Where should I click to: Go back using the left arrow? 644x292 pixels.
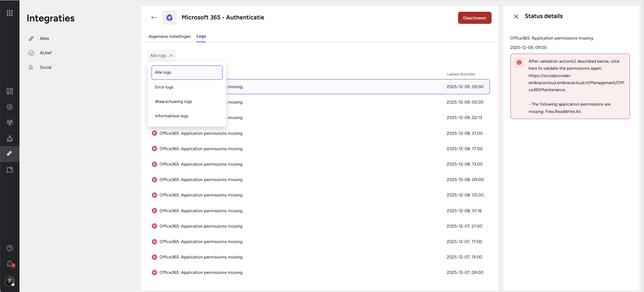[x=154, y=17]
